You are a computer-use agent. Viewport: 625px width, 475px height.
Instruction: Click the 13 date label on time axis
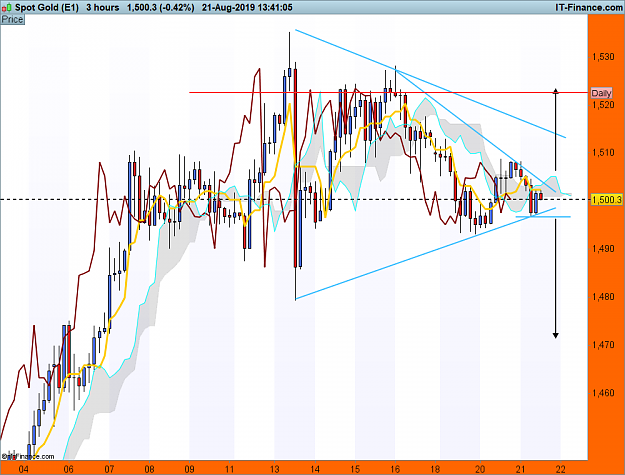(x=275, y=469)
